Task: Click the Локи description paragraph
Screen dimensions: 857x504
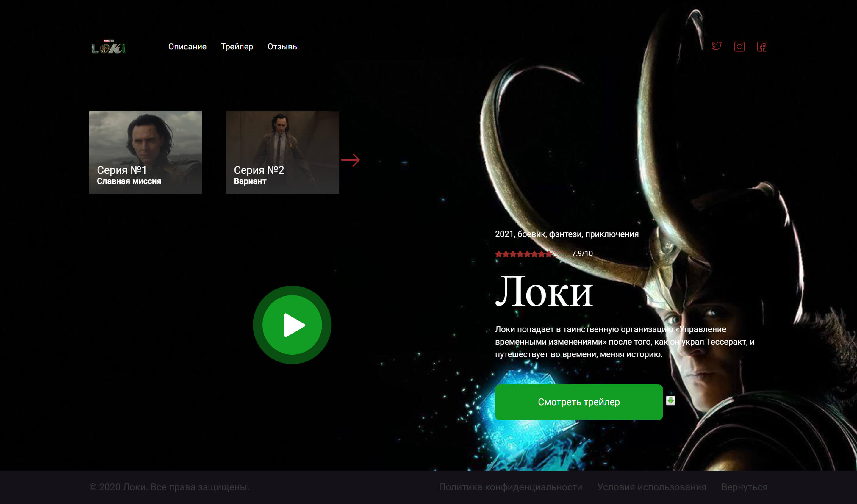Action: (x=625, y=342)
